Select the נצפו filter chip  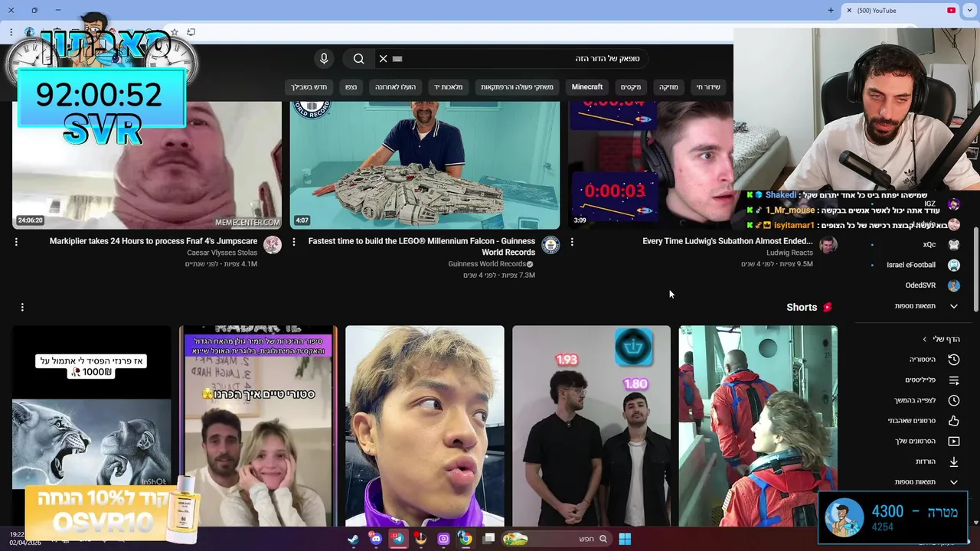coord(351,87)
